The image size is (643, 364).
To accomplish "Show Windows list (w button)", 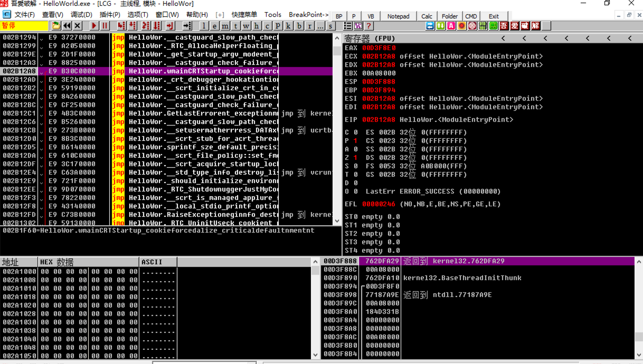I will 246,26.
